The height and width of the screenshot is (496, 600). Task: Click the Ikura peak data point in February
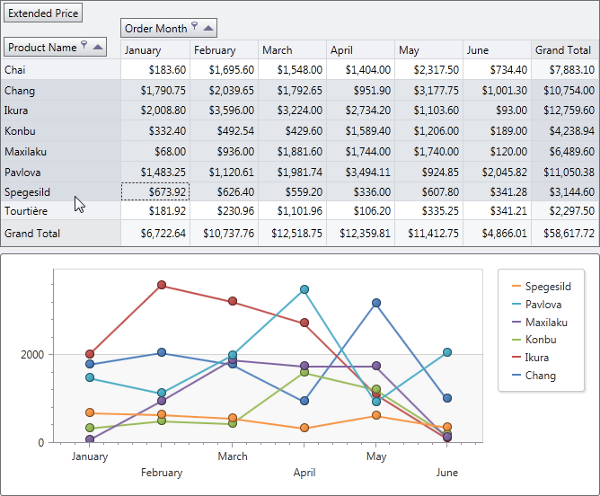point(161,285)
